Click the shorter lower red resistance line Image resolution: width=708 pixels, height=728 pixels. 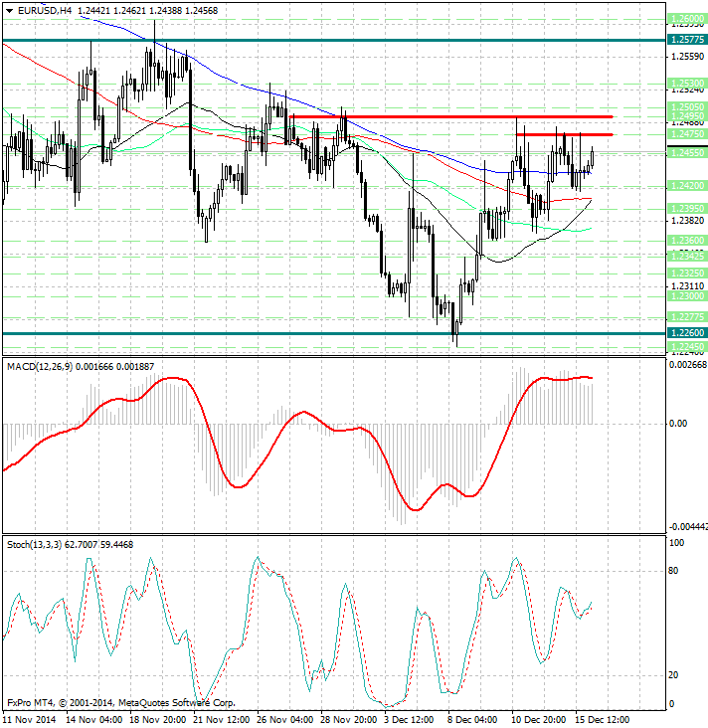(563, 134)
